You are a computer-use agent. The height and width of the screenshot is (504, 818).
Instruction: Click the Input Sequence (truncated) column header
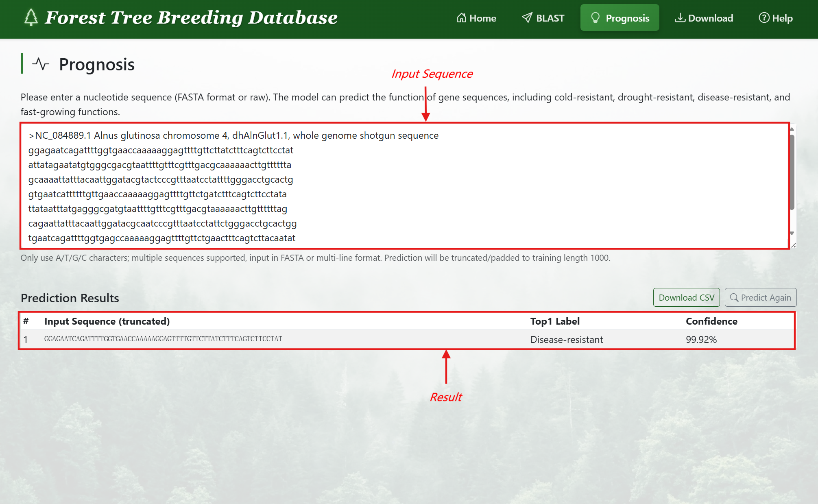pyautogui.click(x=107, y=321)
